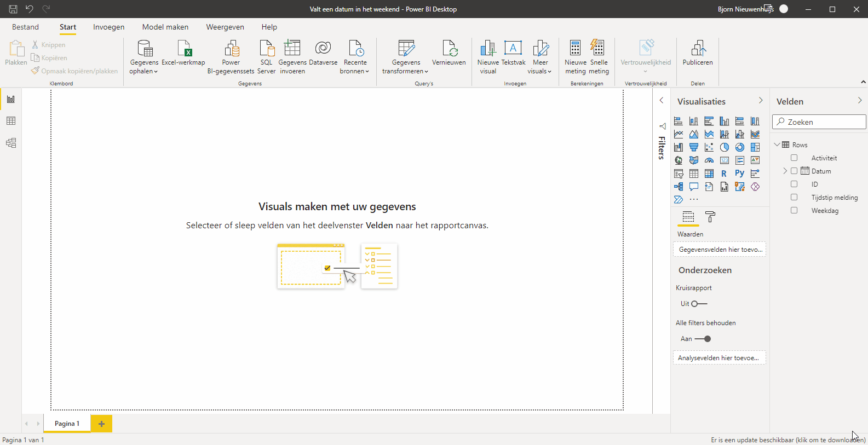Undo the last action in the title bar
The height and width of the screenshot is (445, 868).
pos(30,9)
